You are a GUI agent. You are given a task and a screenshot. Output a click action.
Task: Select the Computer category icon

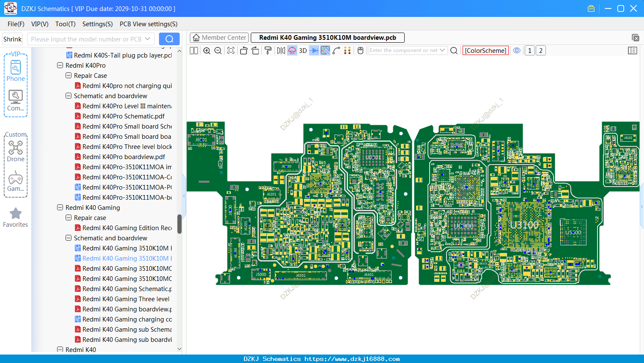[x=16, y=100]
